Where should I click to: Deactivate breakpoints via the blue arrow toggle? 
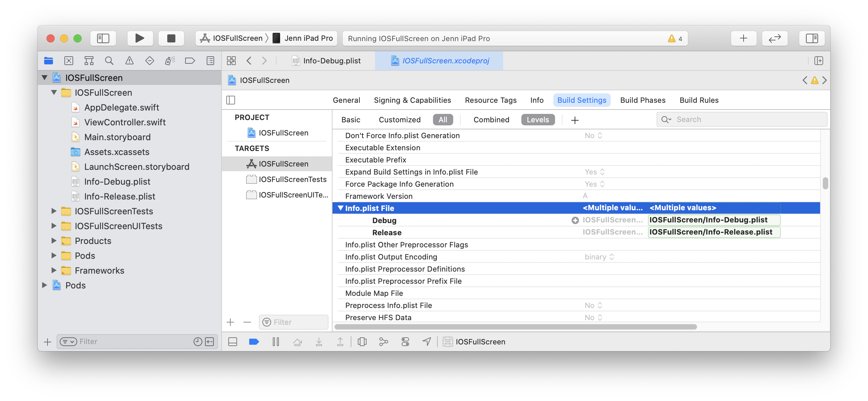click(x=254, y=341)
